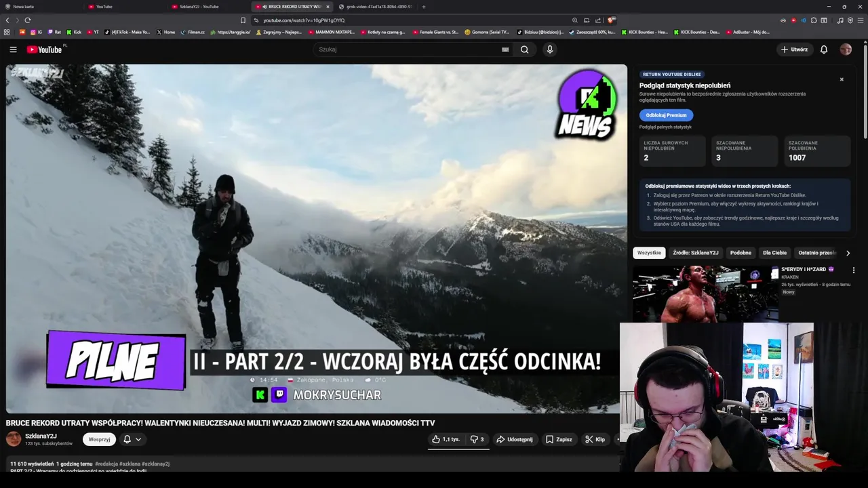Dislike the video with thumbs down
The height and width of the screenshot is (488, 868).
coord(477,439)
